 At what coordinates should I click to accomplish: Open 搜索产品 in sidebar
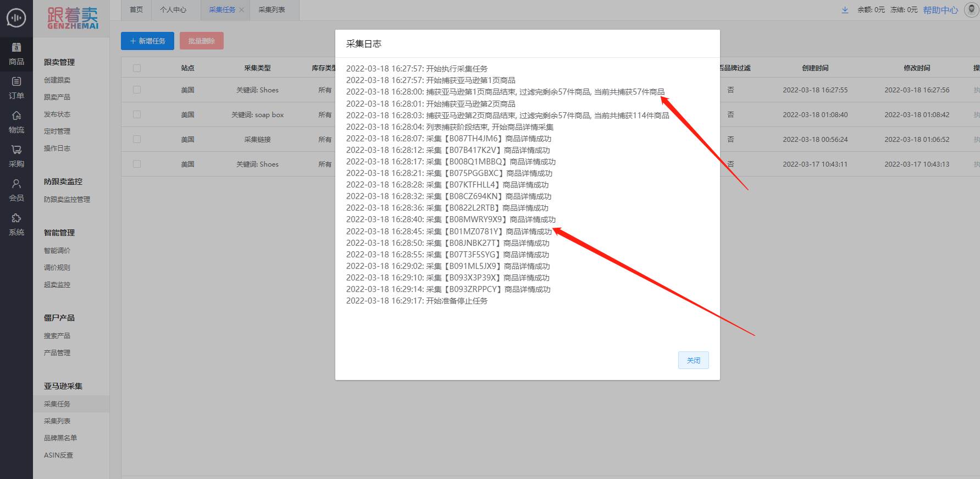click(57, 335)
